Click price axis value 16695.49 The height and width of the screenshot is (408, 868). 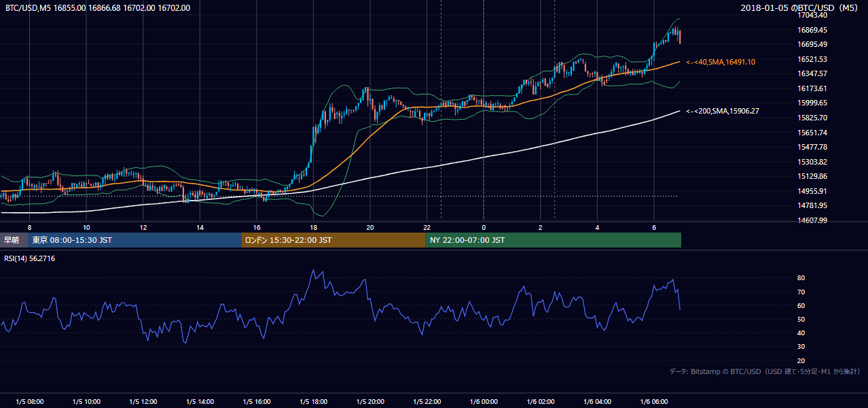click(x=812, y=44)
